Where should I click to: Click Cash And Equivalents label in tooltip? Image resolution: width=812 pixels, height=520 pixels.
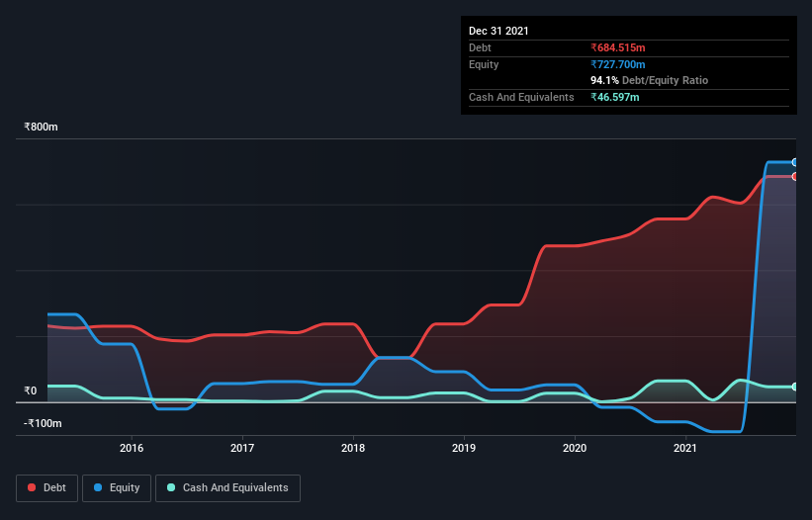tap(521, 97)
